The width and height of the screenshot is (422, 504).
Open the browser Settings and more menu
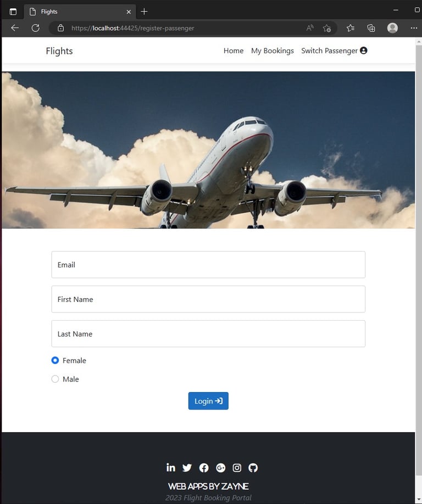pyautogui.click(x=414, y=28)
